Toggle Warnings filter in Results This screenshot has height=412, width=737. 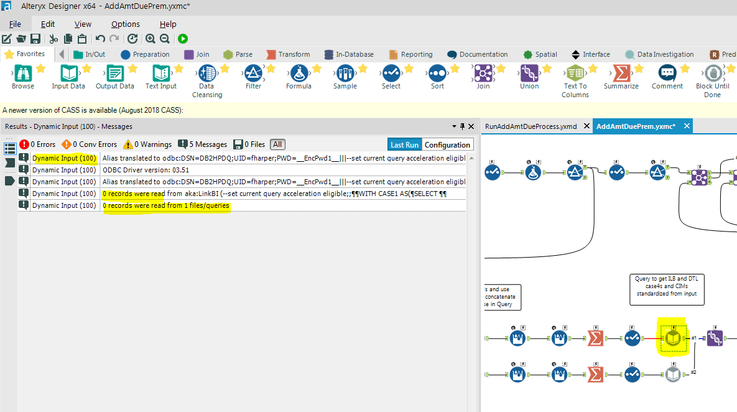pos(148,144)
